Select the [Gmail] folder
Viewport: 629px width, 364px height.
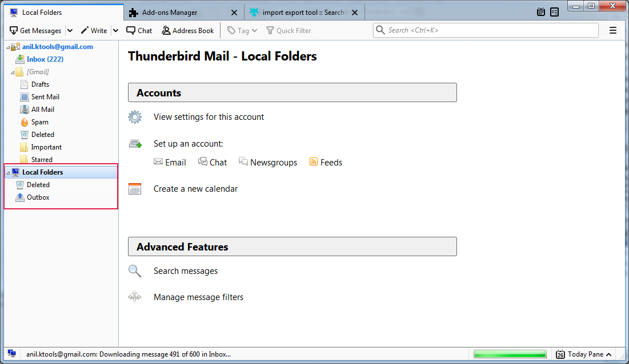click(x=38, y=72)
